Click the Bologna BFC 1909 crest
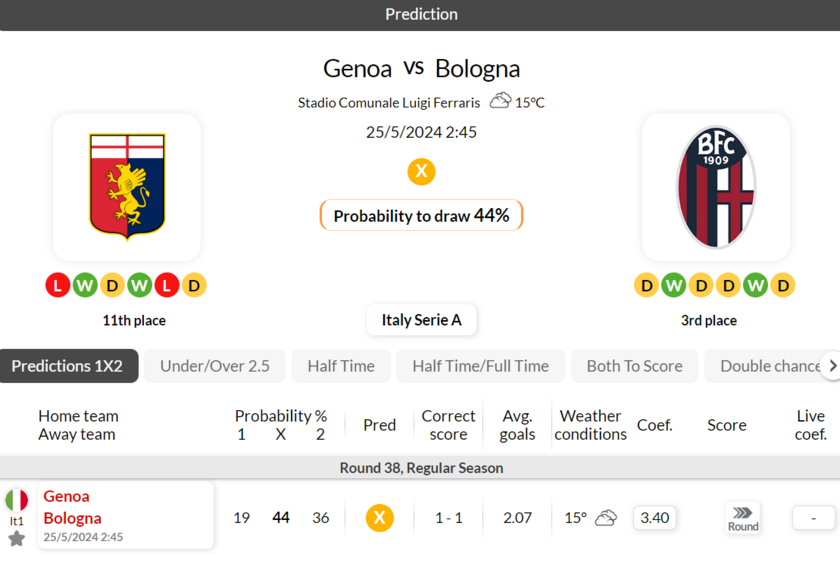840x582 pixels. point(716,187)
